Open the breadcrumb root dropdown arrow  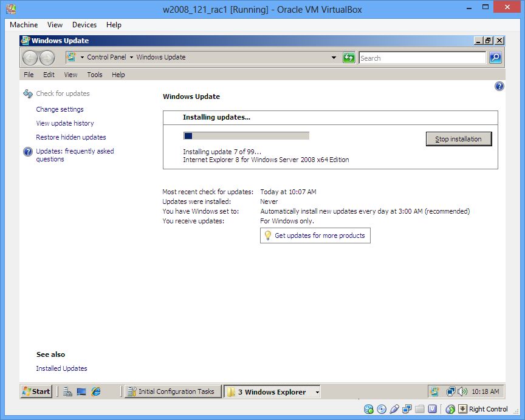(x=82, y=57)
